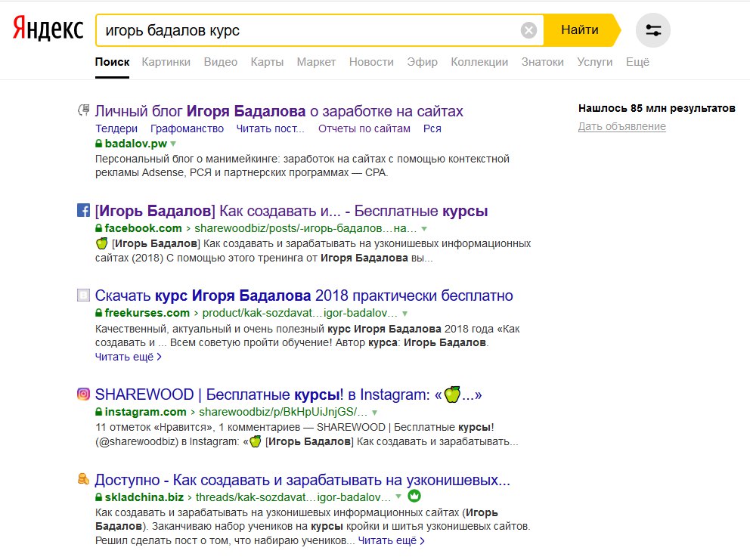Open the instagram.com domain link
This screenshot has width=750, height=560.
point(145,412)
